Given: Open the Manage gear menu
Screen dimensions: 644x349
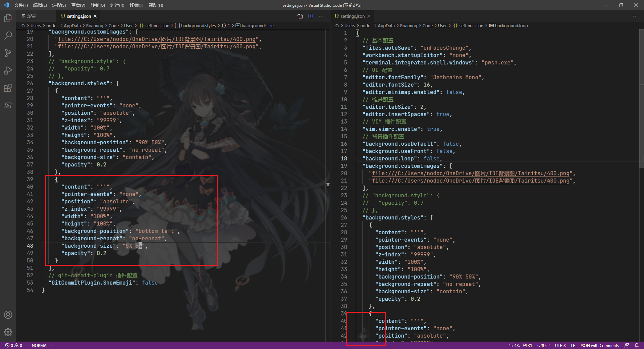Looking at the screenshot, I should [x=8, y=332].
